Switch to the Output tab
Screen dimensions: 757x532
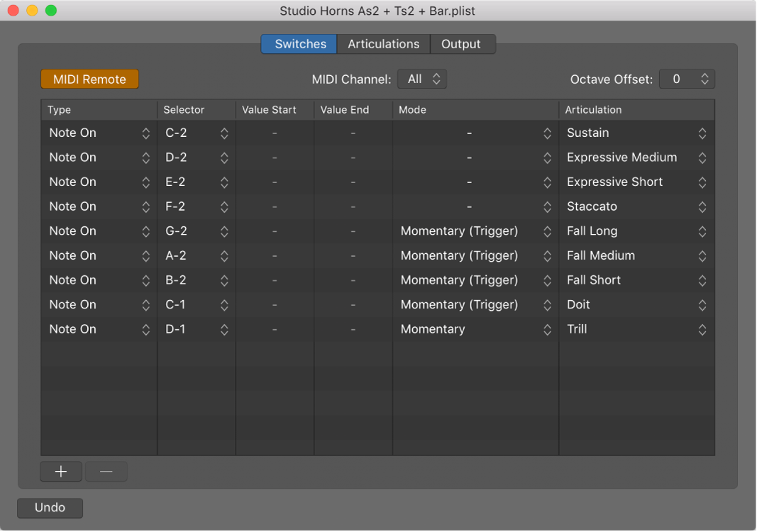pyautogui.click(x=461, y=44)
